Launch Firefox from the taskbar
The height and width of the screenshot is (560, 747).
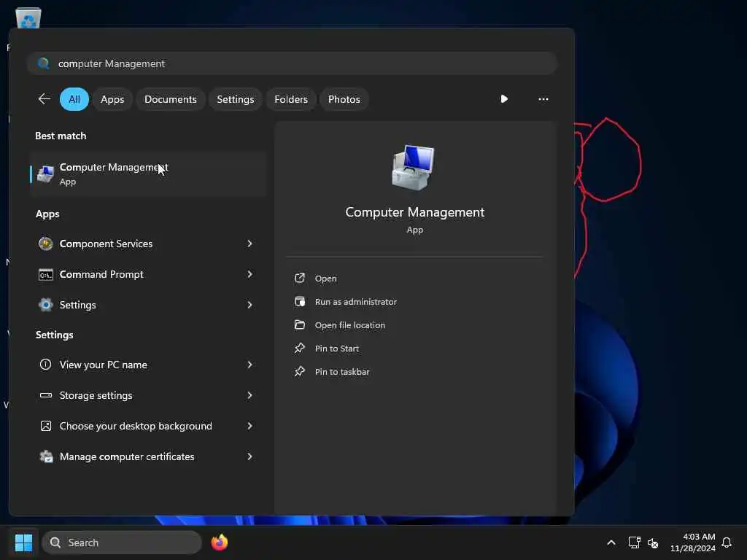(x=220, y=542)
